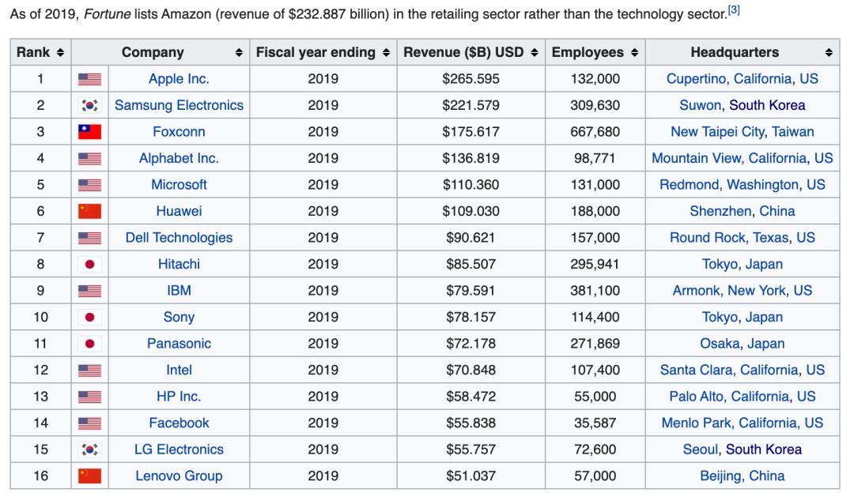This screenshot has width=854, height=504.
Task: Sort table by Company column
Action: coord(239,53)
